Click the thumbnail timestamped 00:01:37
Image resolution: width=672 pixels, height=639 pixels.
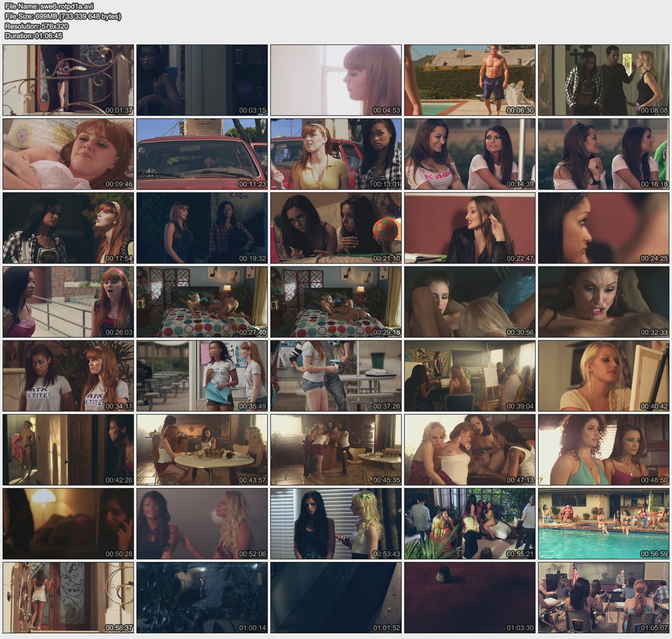tap(68, 80)
